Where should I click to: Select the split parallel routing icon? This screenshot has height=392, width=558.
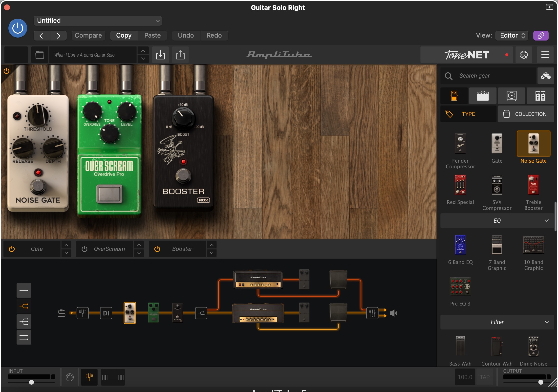point(24,306)
